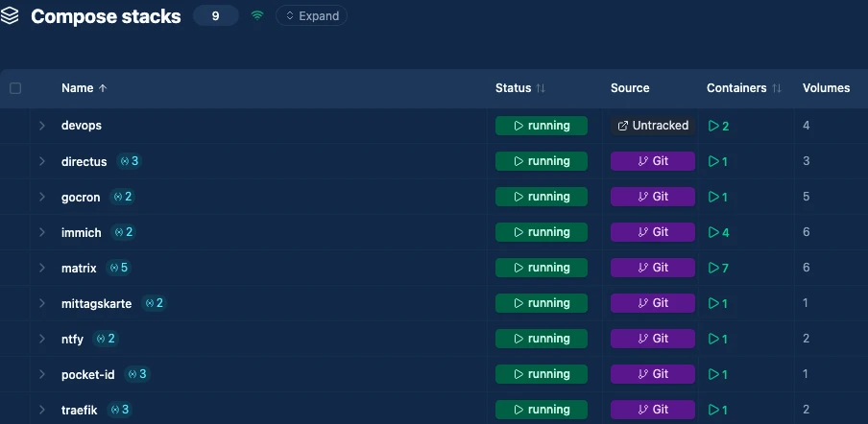Viewport: 868px width, 424px height.
Task: Click the Compose stacks page title
Action: (x=106, y=16)
